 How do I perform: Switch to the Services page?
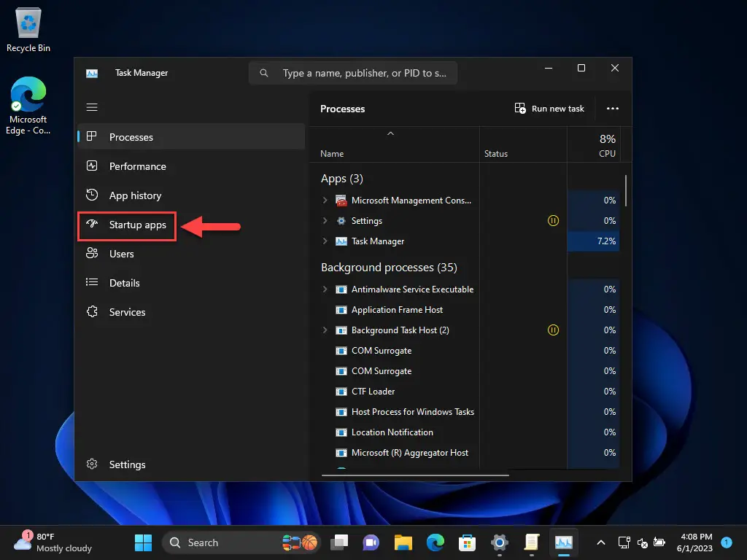pyautogui.click(x=190, y=312)
